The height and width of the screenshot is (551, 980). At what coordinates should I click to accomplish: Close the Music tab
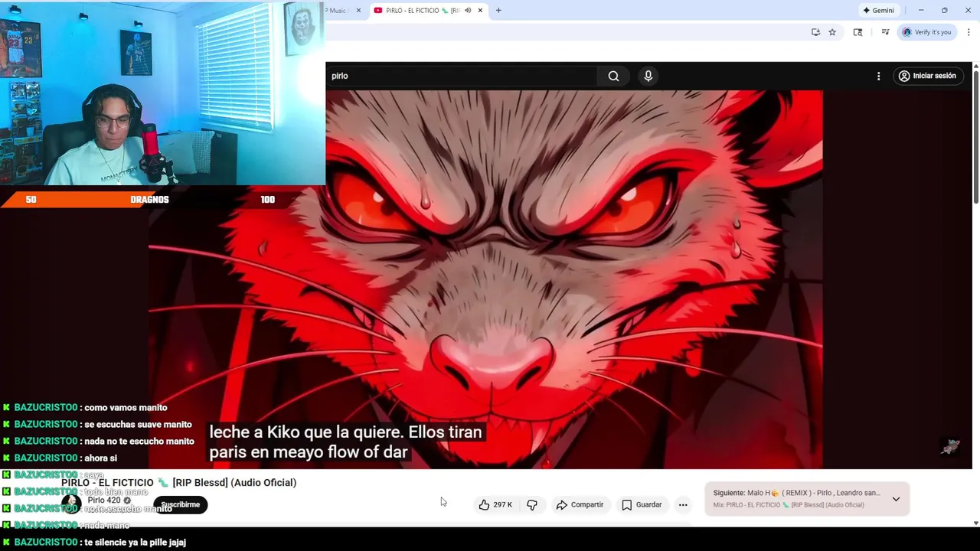pos(358,11)
